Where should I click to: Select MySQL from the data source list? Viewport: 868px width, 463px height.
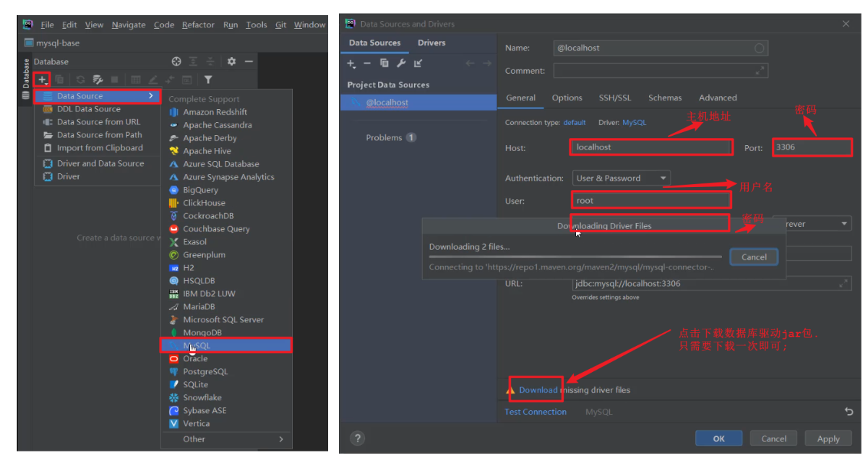click(x=197, y=346)
